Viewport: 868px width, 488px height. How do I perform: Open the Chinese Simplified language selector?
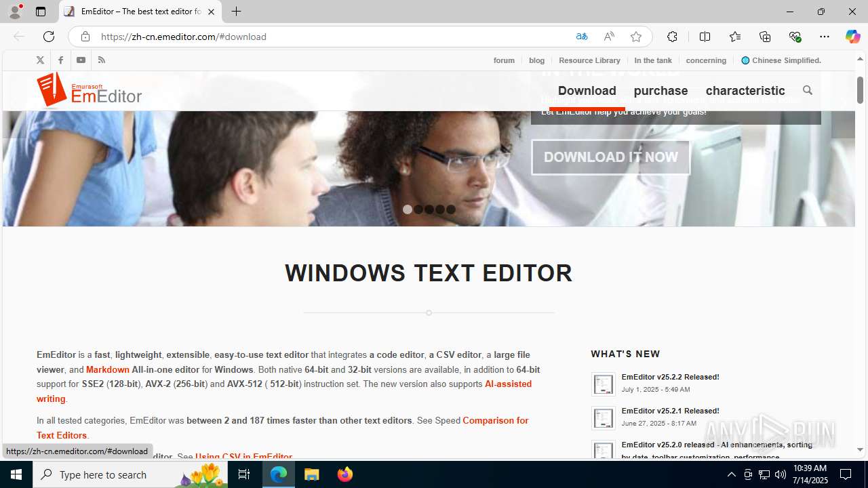781,60
